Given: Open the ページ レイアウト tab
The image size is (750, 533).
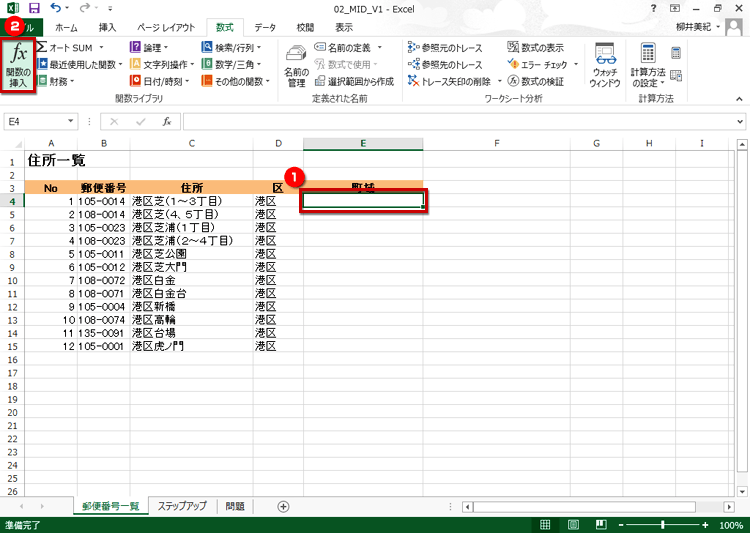Looking at the screenshot, I should click(165, 27).
